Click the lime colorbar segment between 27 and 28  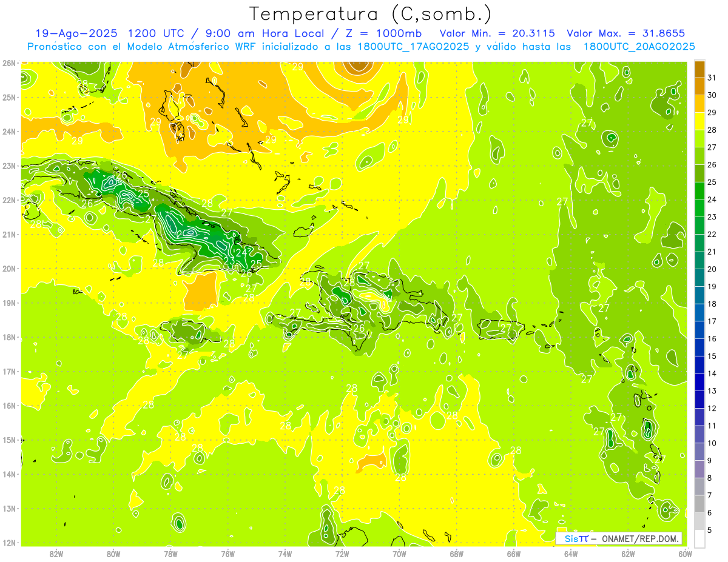coord(699,138)
